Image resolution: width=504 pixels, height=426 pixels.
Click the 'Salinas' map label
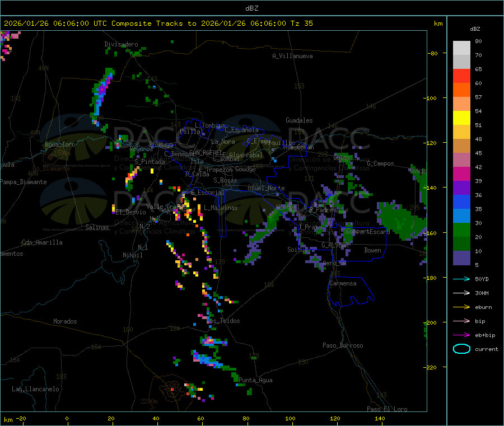pyautogui.click(x=97, y=227)
